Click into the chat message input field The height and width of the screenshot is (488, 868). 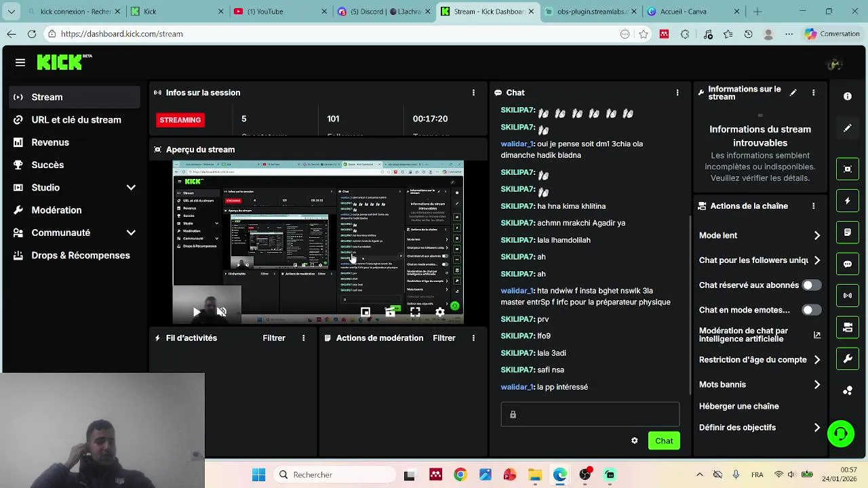pos(590,414)
